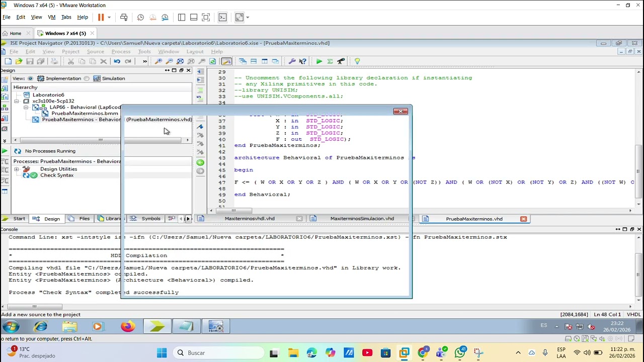Click the VMware pause virtual machine icon
Image resolution: width=644 pixels, height=362 pixels.
101,17
